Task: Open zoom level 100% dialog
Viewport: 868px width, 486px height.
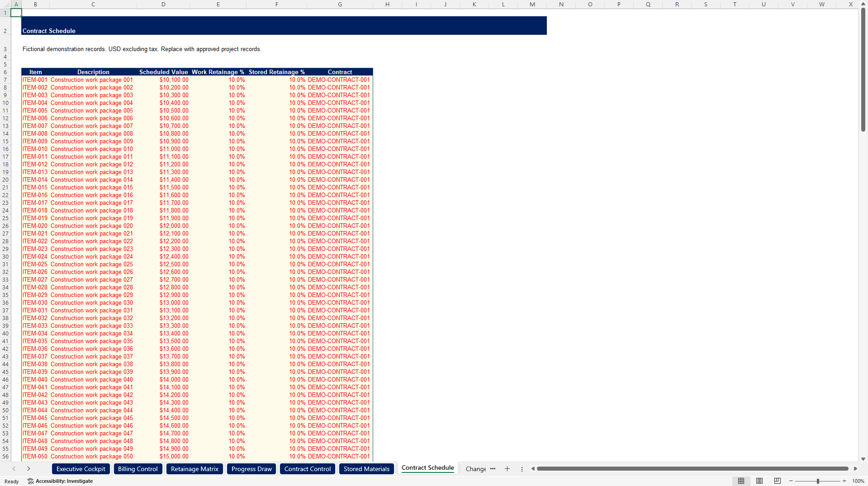Action: [x=858, y=481]
